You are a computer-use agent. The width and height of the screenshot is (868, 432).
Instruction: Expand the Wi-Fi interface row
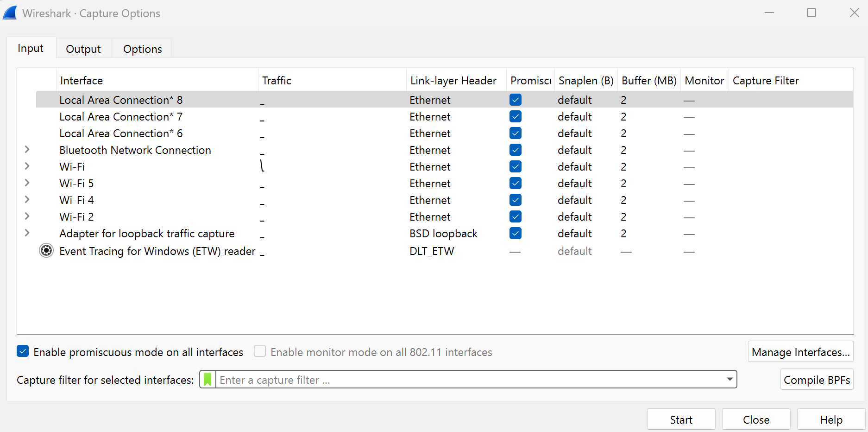click(x=27, y=166)
